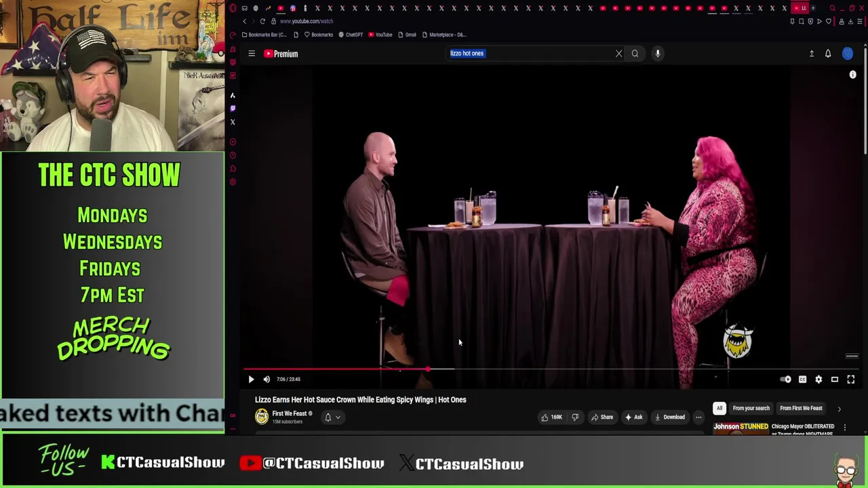Open the Bookmarks heart bookmark
The height and width of the screenshot is (488, 868).
click(318, 35)
